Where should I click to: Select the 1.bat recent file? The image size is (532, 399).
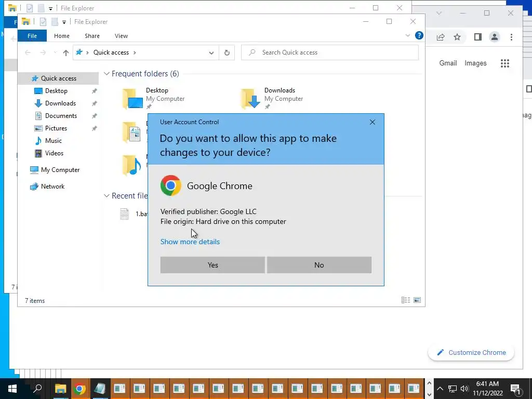coord(134,214)
